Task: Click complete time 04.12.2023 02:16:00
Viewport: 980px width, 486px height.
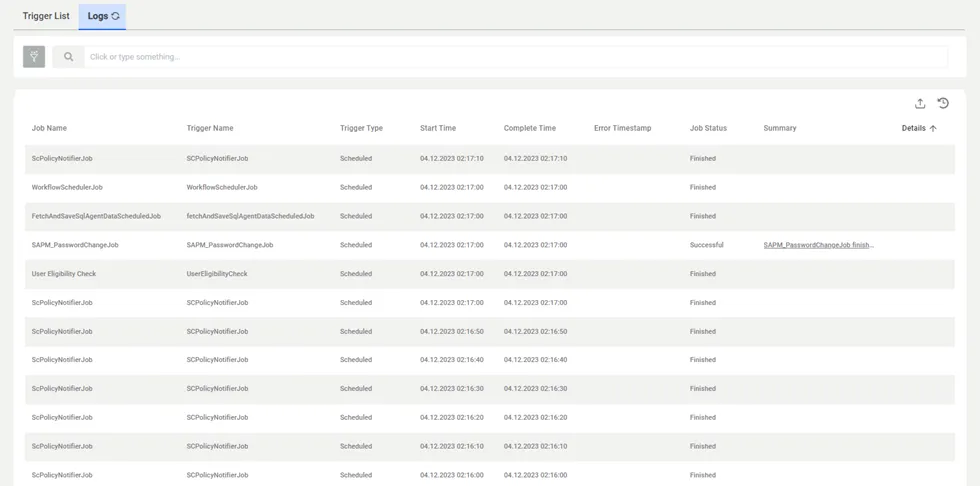Action: click(536, 475)
